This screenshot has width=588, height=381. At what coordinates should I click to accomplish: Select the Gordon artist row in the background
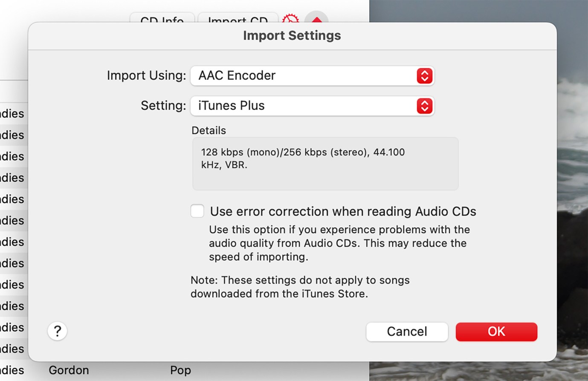[x=69, y=370]
